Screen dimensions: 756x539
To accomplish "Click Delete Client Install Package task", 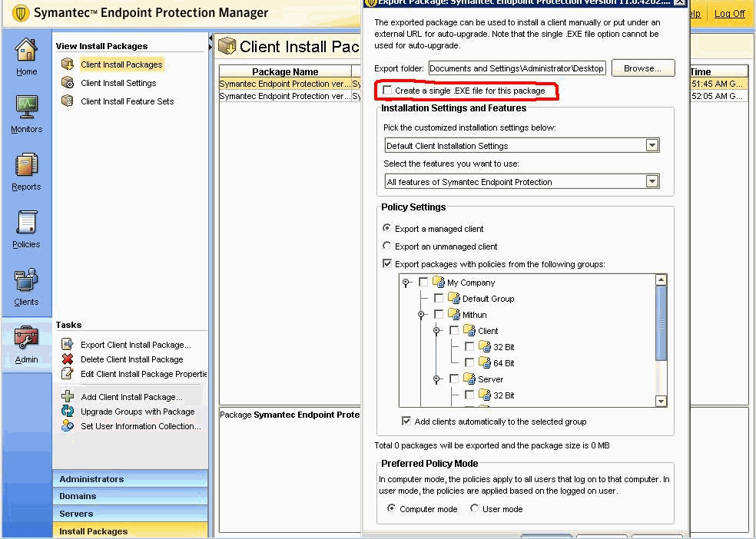I will click(131, 359).
